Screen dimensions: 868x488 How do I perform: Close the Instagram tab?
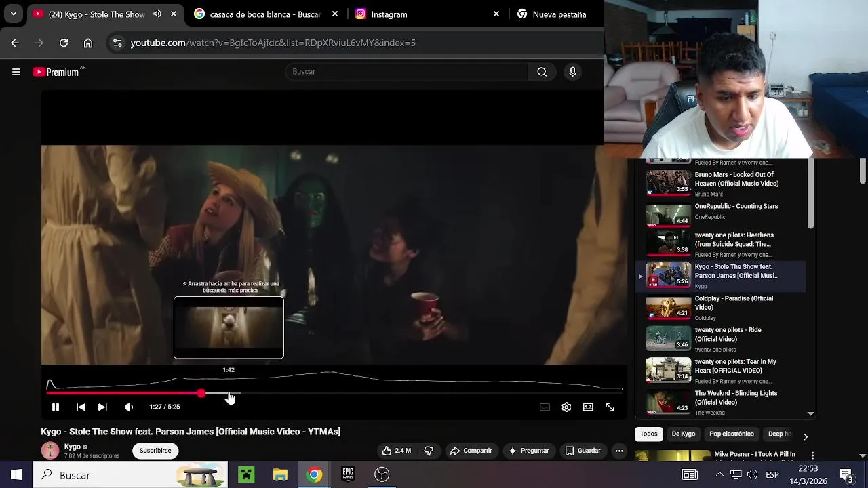496,14
